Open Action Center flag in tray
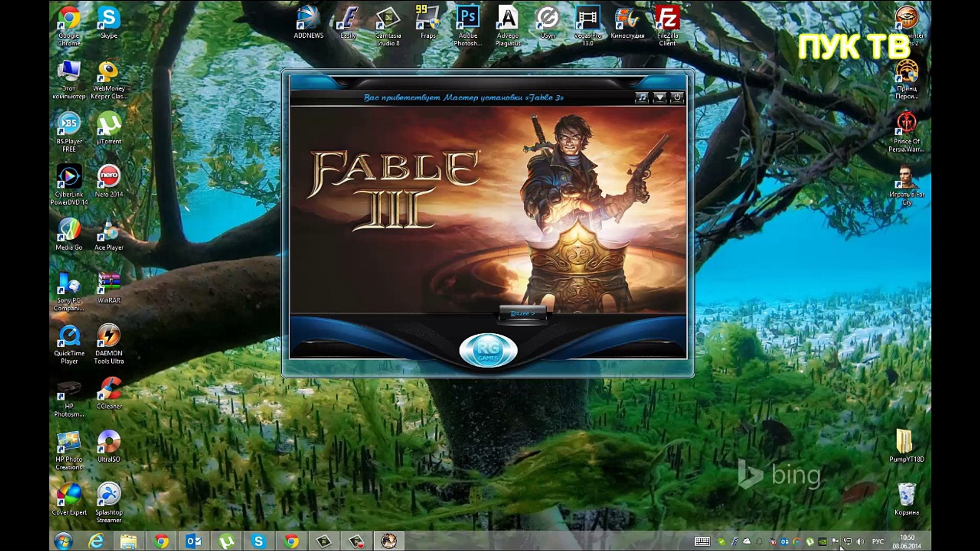 tap(835, 541)
